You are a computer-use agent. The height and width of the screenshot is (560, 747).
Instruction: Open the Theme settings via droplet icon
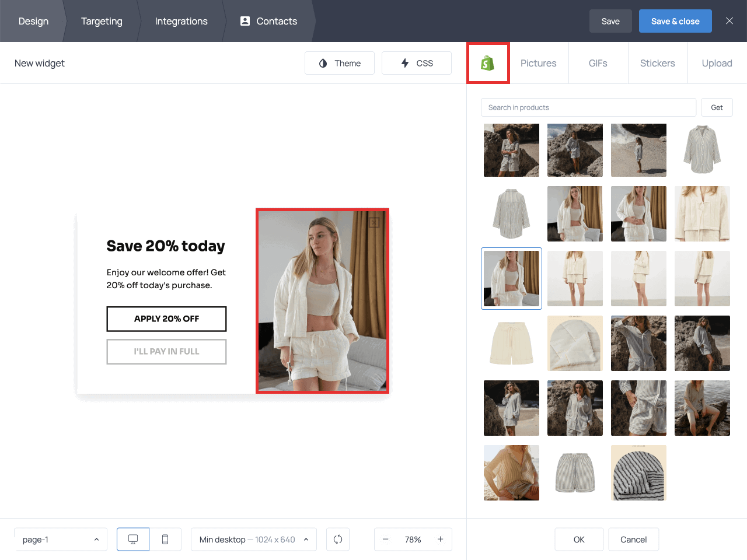[339, 62]
